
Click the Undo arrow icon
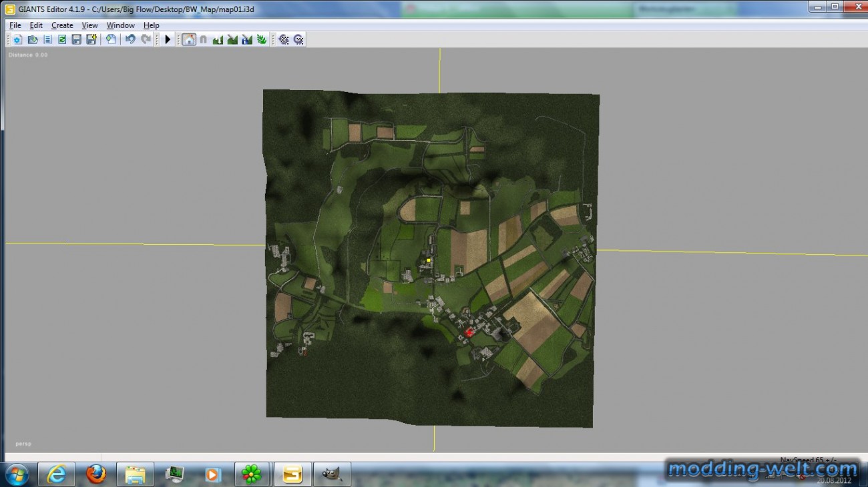pyautogui.click(x=130, y=39)
